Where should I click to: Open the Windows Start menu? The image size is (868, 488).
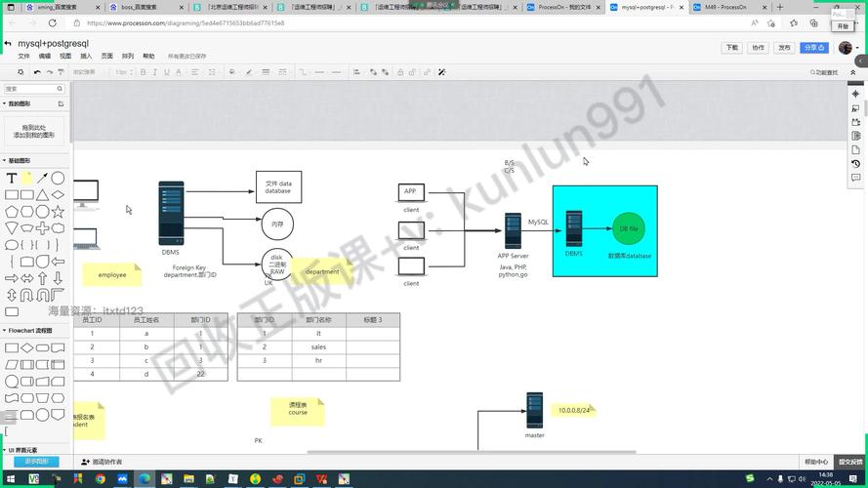pos(10,478)
